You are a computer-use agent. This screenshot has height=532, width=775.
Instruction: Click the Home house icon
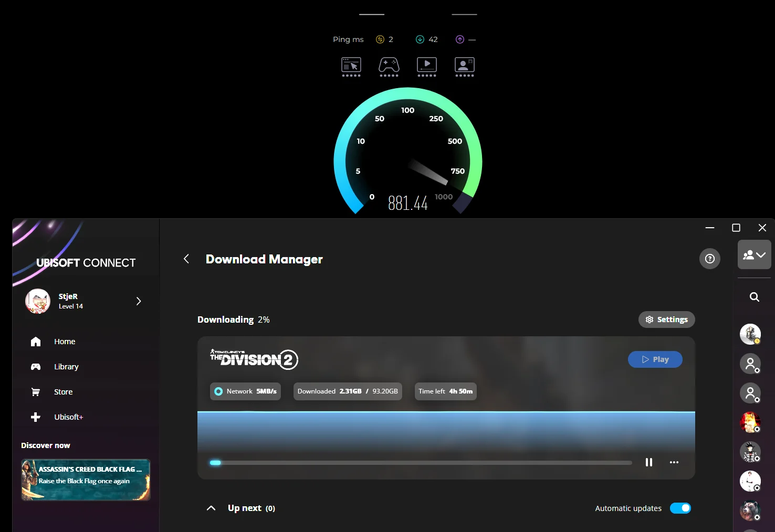36,342
